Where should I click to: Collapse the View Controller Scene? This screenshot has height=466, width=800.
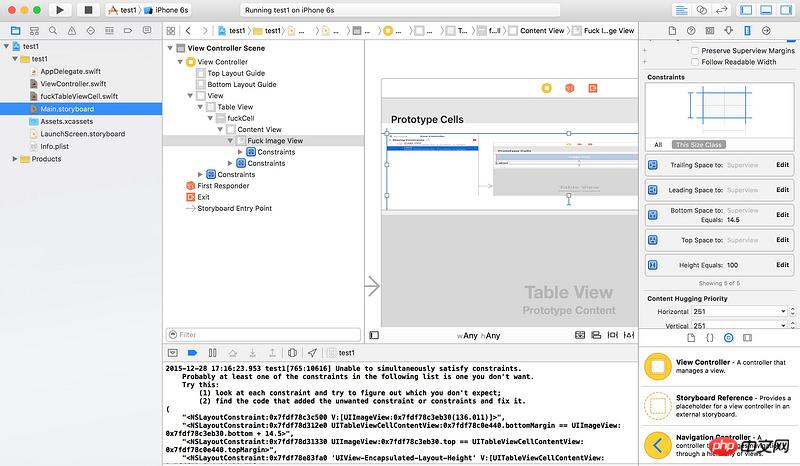[x=169, y=48]
